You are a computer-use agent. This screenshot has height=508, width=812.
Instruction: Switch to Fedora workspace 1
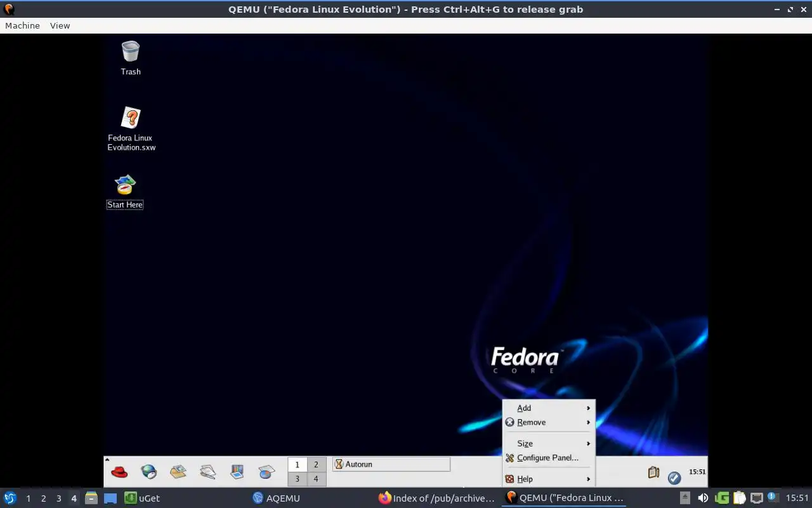(x=297, y=465)
